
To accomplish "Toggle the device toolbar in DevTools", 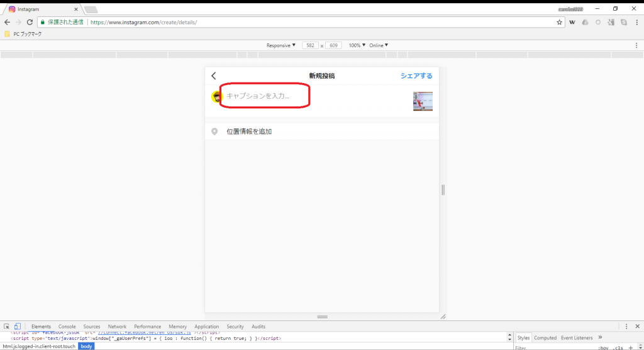I will (18, 327).
